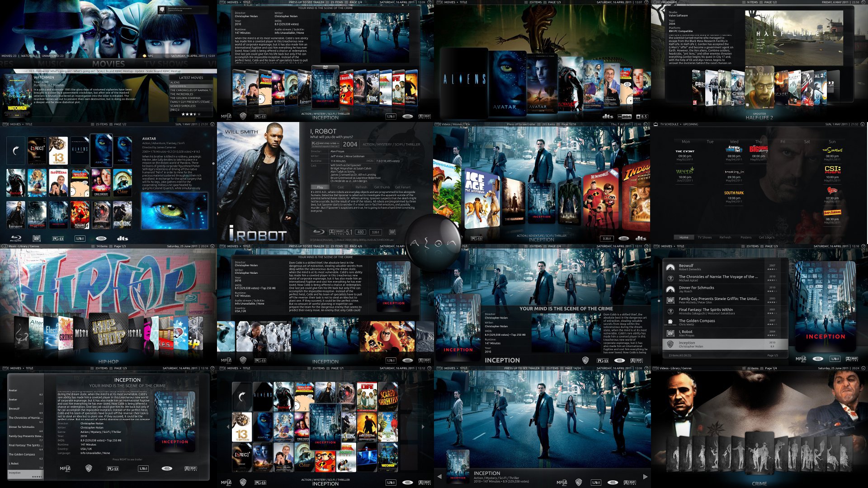The height and width of the screenshot is (488, 868).
Task: Click the dts flag icon under Aliens showcase
Action: tap(607, 116)
